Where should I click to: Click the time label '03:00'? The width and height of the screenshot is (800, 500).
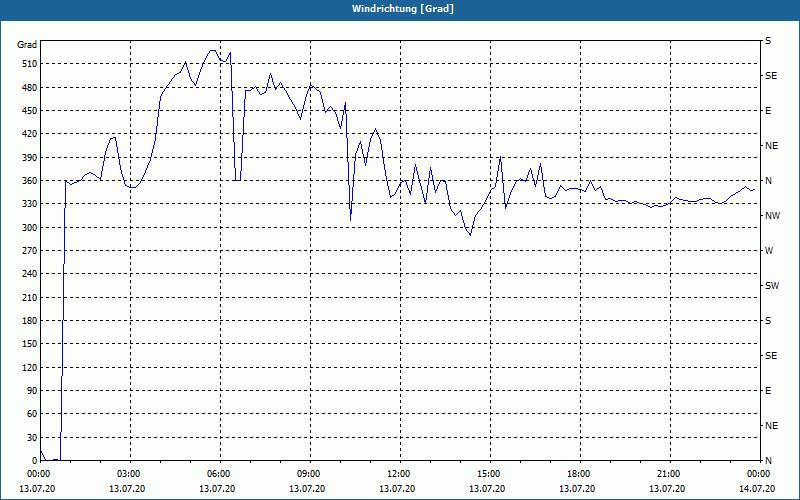pyautogui.click(x=128, y=474)
